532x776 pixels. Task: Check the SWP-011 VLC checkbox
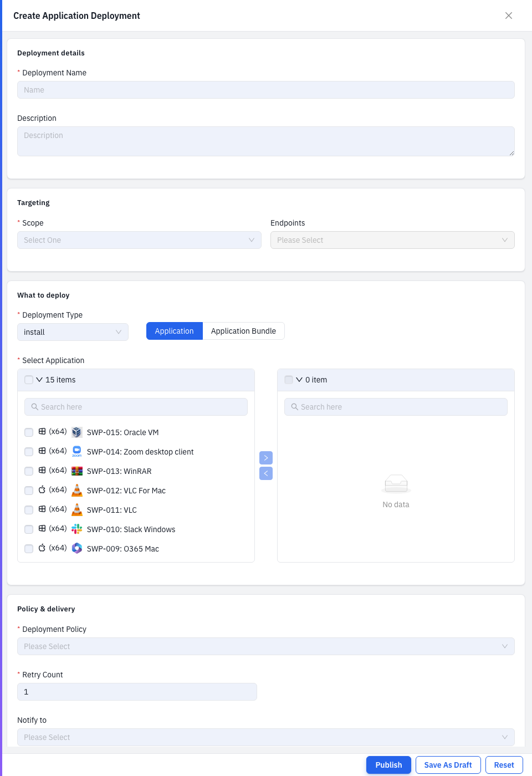pyautogui.click(x=29, y=510)
